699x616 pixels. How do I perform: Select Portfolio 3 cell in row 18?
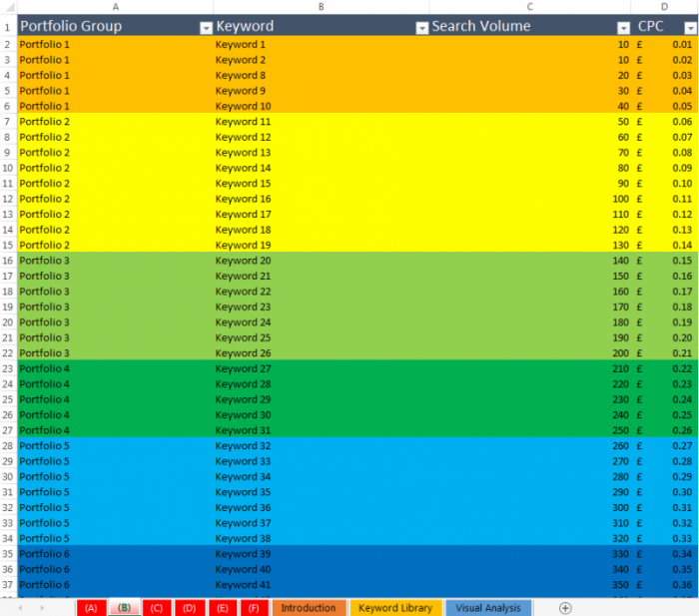[116, 292]
